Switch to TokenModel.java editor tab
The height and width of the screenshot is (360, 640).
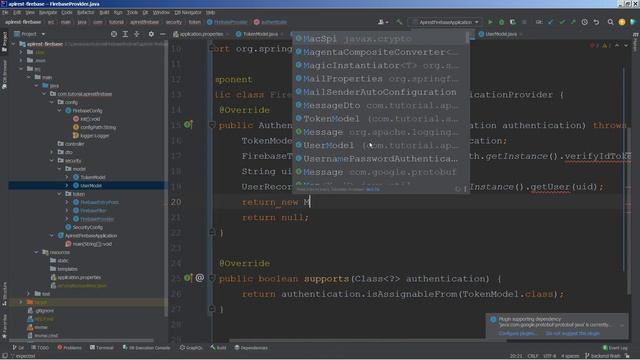[x=258, y=34]
